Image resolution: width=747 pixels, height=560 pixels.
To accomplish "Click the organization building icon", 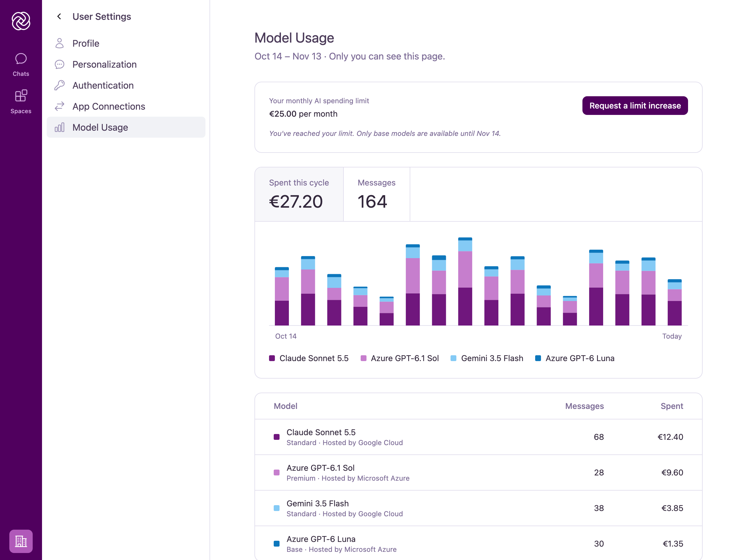I will [21, 541].
